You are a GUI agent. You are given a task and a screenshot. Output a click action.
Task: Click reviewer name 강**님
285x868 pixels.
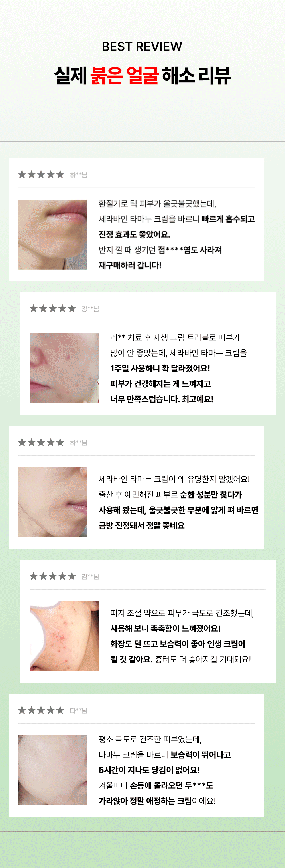90,309
